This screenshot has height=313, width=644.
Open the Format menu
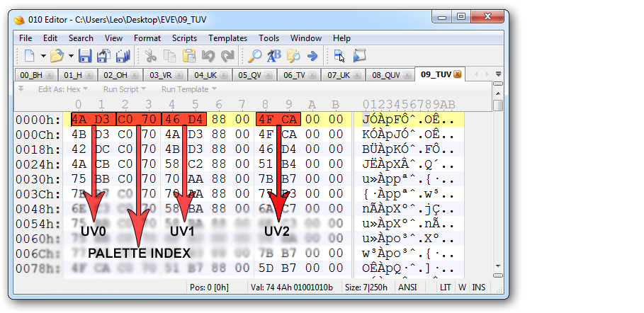coord(147,38)
